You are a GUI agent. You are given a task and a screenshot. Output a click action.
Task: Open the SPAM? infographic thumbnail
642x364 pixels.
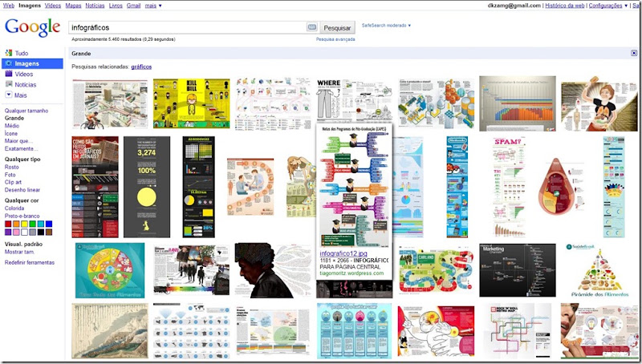pyautogui.click(x=510, y=187)
